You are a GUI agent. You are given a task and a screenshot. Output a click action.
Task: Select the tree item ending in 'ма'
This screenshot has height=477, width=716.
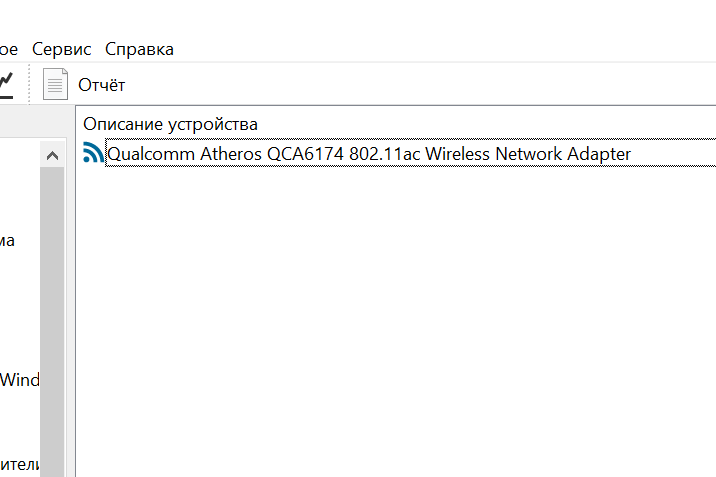tap(7, 241)
